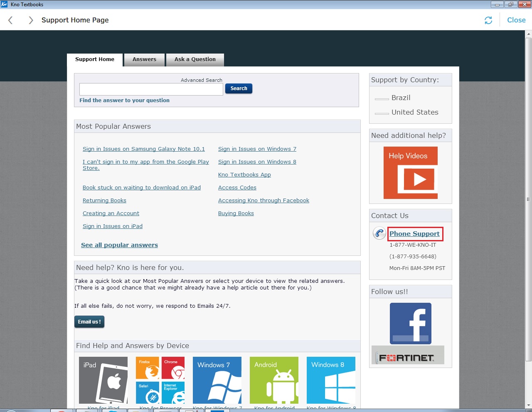Open the Kno Textbooks App answer
The width and height of the screenshot is (532, 412).
(x=244, y=175)
